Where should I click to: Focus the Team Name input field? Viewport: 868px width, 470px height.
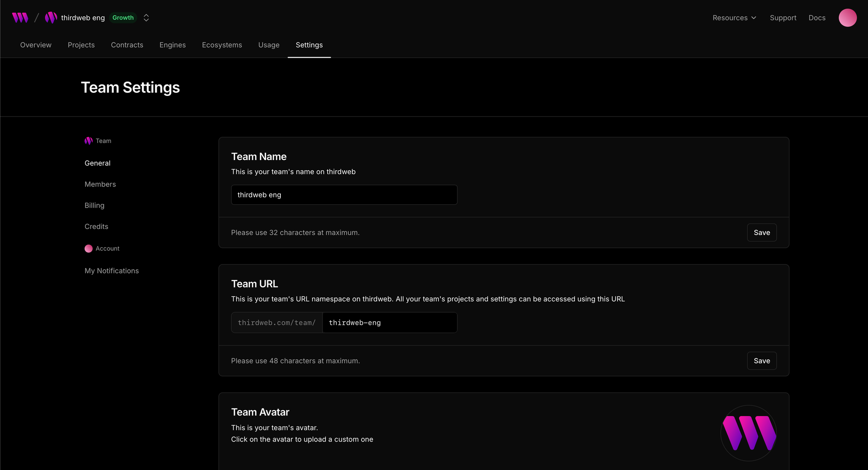(344, 195)
